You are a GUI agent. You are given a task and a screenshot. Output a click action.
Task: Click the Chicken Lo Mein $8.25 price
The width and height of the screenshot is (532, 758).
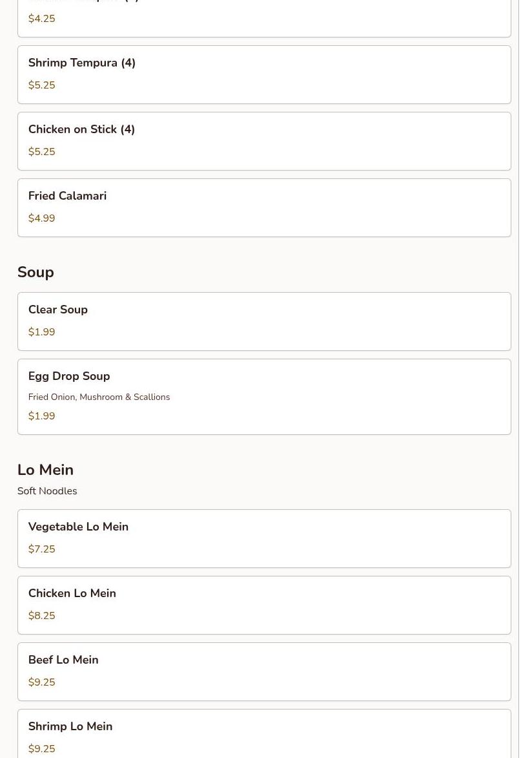coord(41,615)
